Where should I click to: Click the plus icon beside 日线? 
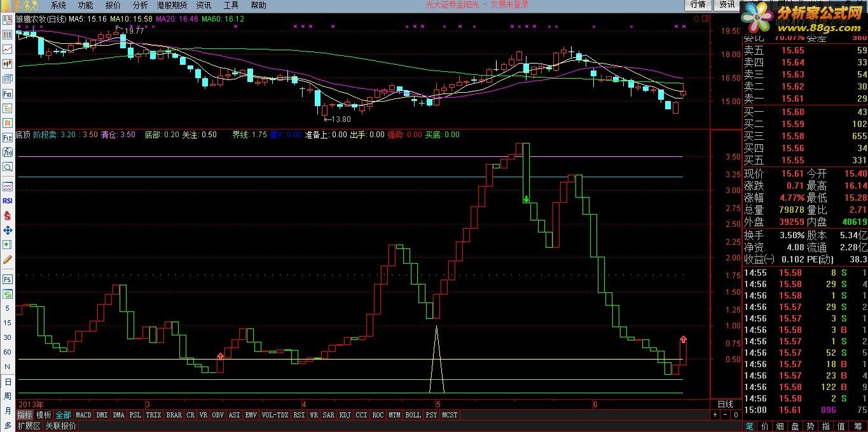715,415
